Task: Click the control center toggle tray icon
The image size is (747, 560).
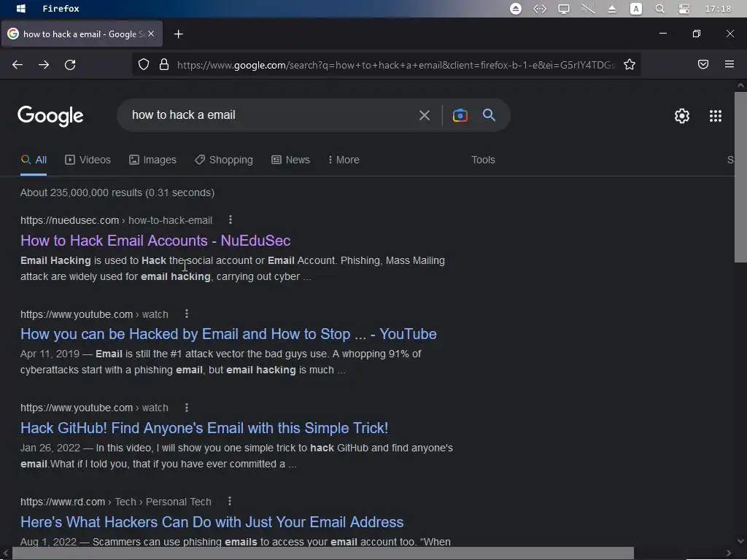Action: (684, 9)
